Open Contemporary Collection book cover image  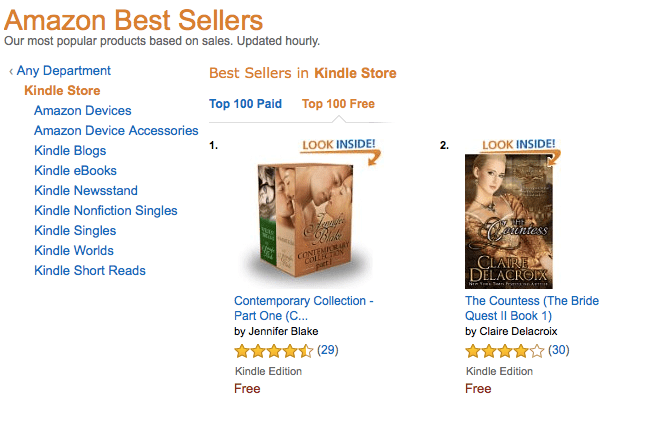click(296, 224)
